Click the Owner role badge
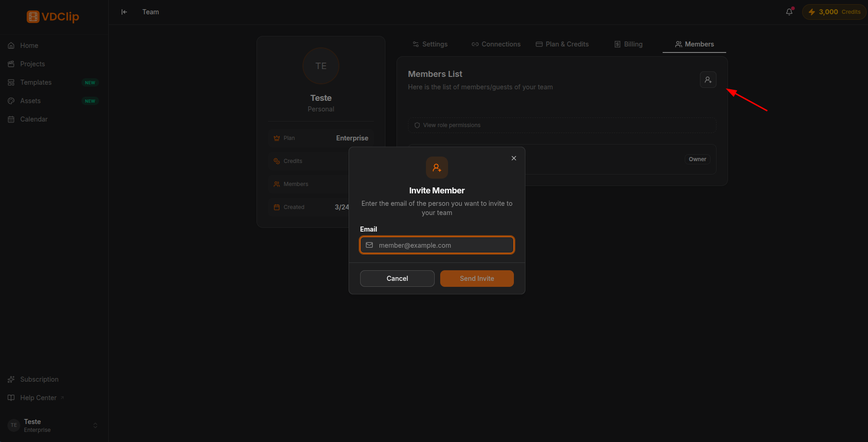868x442 pixels. [x=697, y=159]
